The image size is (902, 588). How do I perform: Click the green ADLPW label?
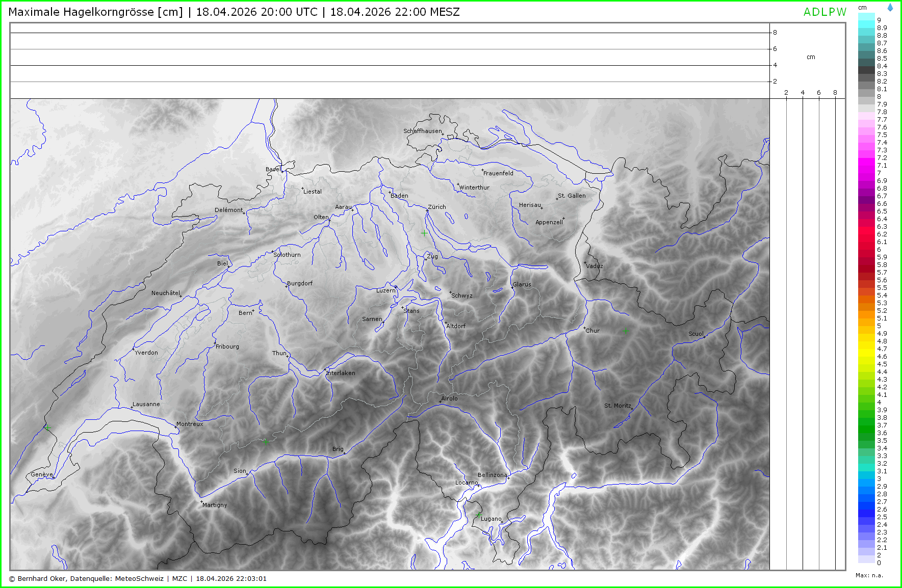pyautogui.click(x=824, y=12)
